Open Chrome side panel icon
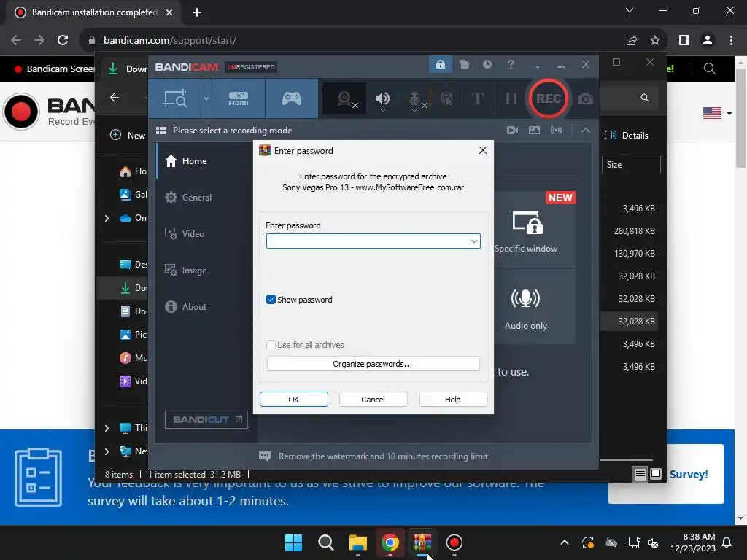Screen dimensions: 747x560 point(684,41)
